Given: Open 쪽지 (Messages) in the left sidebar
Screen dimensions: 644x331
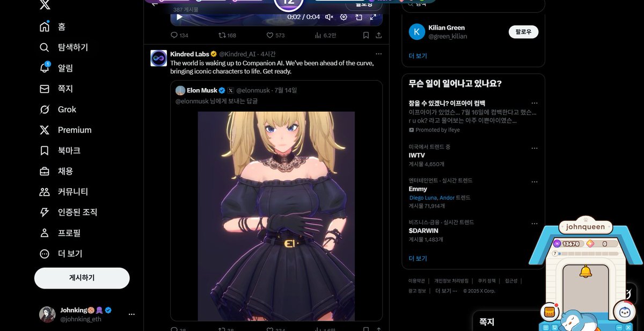Looking at the screenshot, I should pos(56,89).
